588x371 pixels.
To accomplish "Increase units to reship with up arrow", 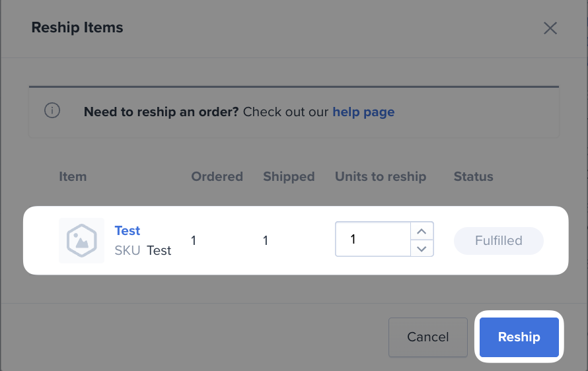I will (x=422, y=231).
